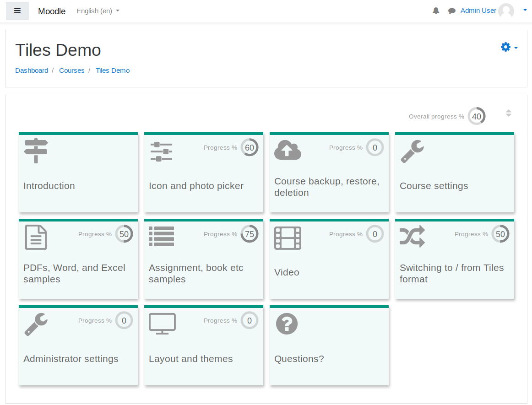Click the Overall progress 40 indicator
This screenshot has width=532, height=405.
(476, 116)
